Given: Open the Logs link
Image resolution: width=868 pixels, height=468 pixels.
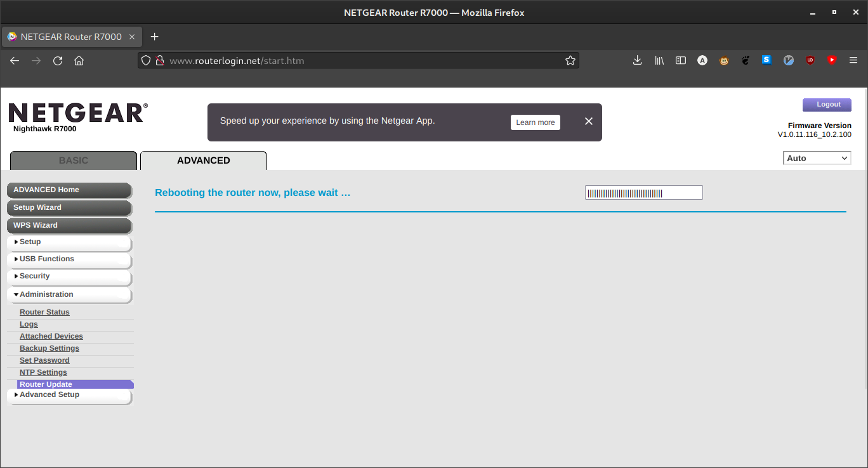Looking at the screenshot, I should coord(29,324).
